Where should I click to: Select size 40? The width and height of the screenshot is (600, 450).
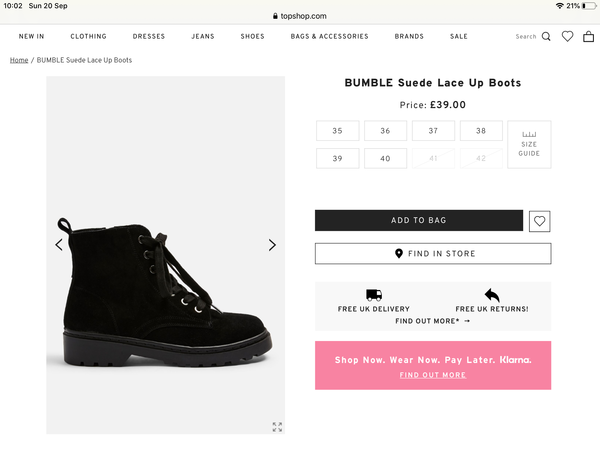click(x=385, y=158)
